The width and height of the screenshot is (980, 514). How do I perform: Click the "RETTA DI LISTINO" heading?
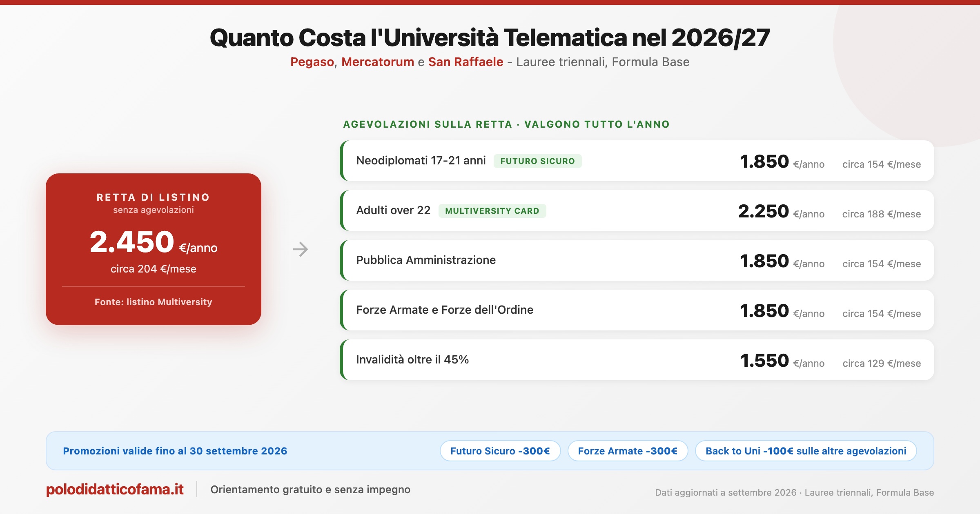[154, 197]
